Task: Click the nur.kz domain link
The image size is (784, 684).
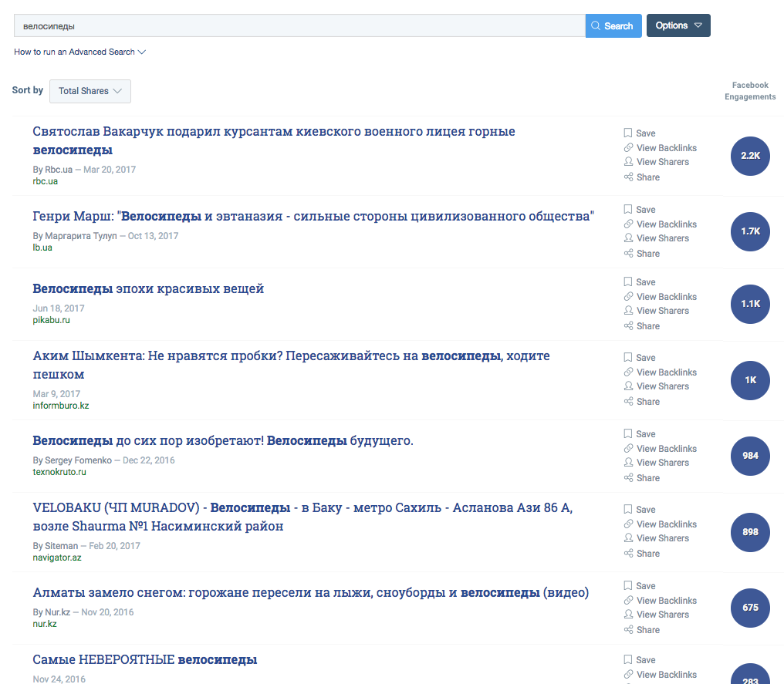Action: click(45, 624)
